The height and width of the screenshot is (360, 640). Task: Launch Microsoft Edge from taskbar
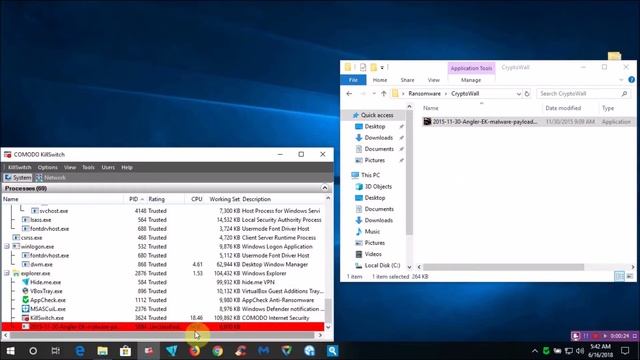point(80,351)
